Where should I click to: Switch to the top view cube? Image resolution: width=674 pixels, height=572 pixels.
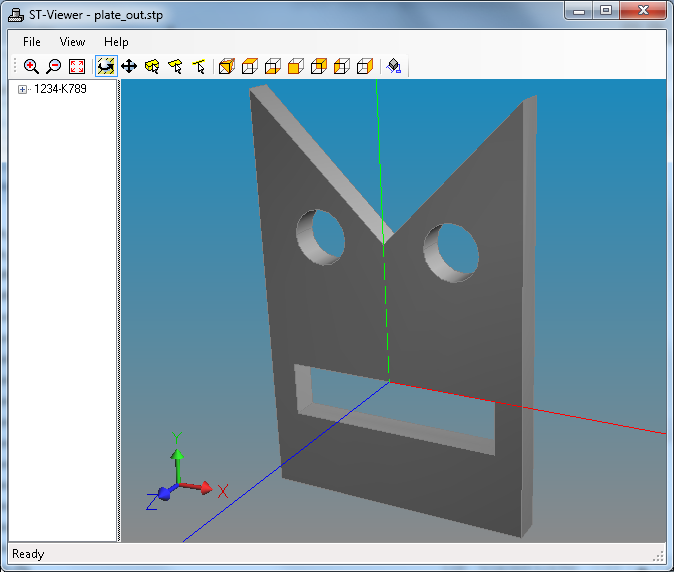tap(250, 66)
